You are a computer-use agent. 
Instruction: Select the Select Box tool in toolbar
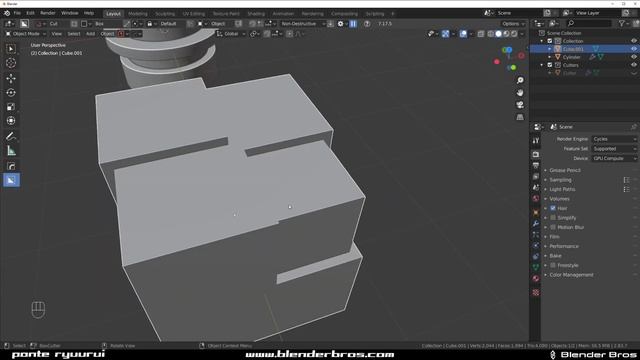[11, 49]
